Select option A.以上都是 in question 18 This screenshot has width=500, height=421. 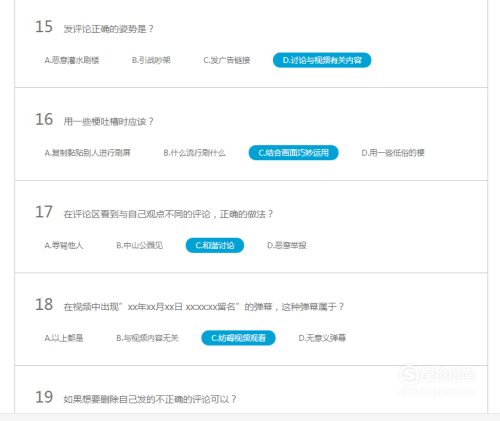[64, 338]
